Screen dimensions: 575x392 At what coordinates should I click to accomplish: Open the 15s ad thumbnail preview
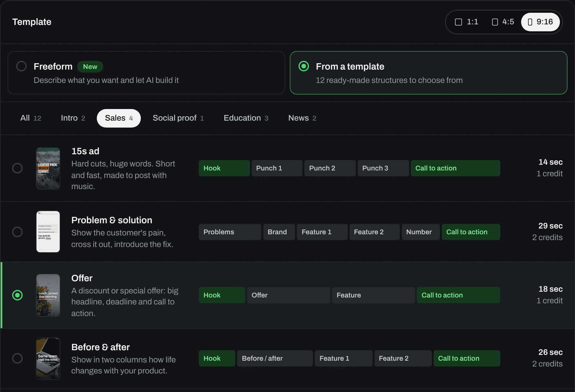[48, 168]
